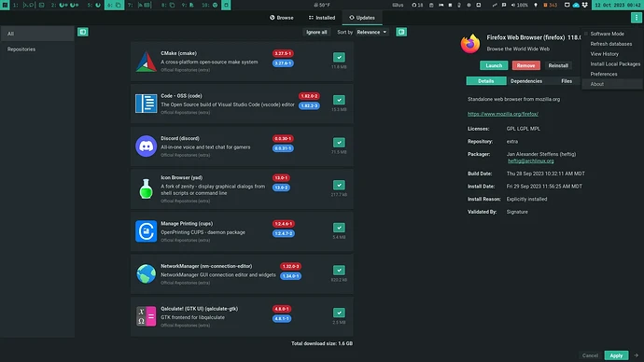Screen dimensions: 644x362
Task: Open the Details tab for Firefox
Action: coord(486,81)
